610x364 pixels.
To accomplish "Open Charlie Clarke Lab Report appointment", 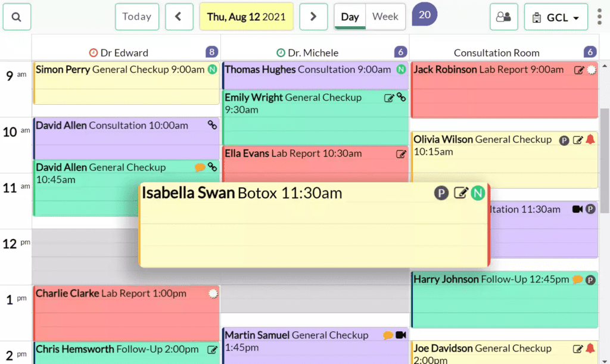I will 127,313.
